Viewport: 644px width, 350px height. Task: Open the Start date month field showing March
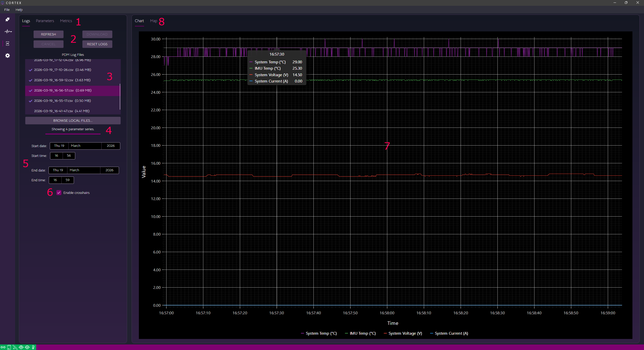pyautogui.click(x=85, y=146)
